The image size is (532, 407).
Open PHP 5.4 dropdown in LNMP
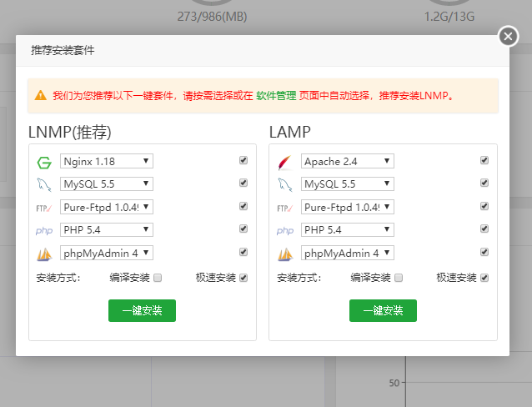107,229
